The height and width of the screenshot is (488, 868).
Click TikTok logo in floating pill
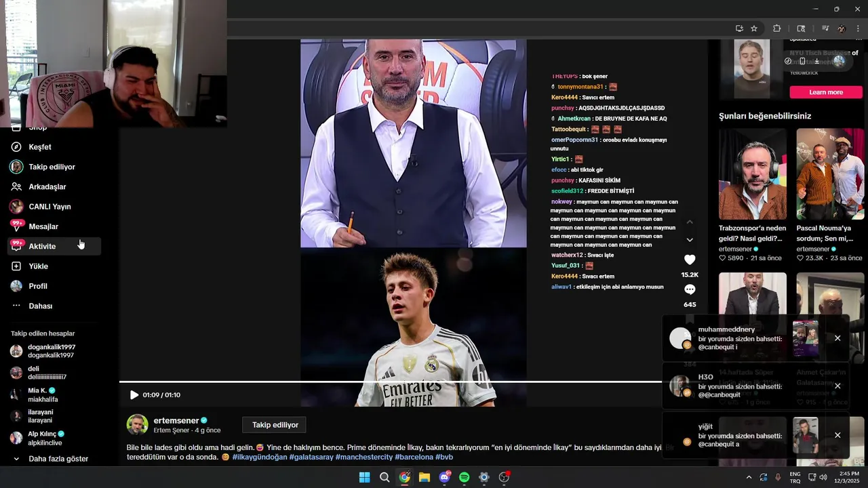tap(788, 61)
